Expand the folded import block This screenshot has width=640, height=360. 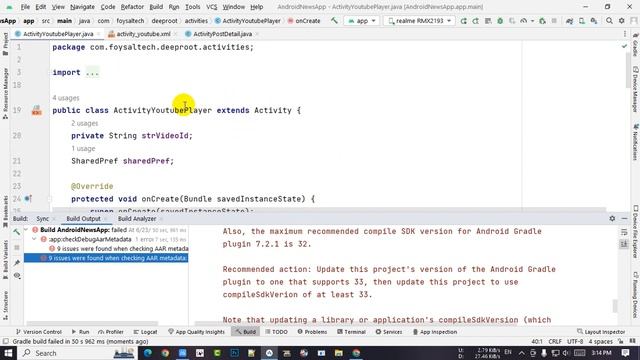(93, 73)
